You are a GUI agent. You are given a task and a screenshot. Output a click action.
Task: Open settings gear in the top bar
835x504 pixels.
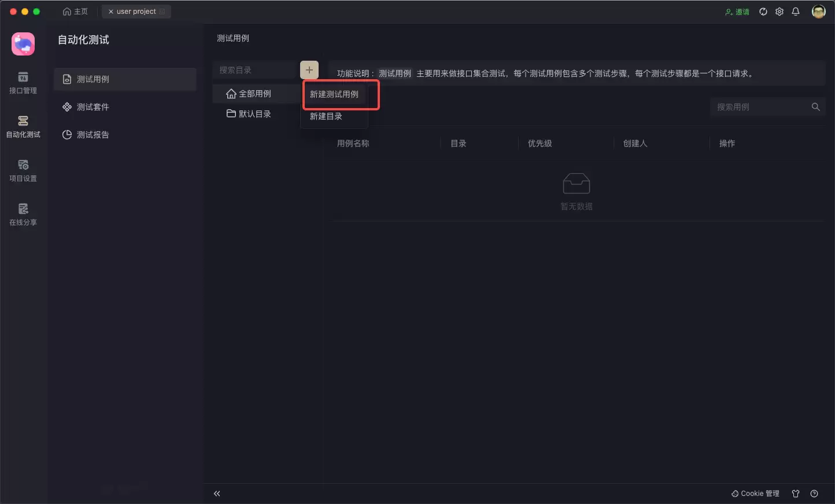coord(779,12)
